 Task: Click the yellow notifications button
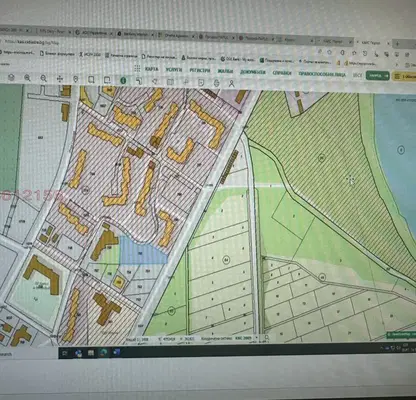tap(404, 76)
